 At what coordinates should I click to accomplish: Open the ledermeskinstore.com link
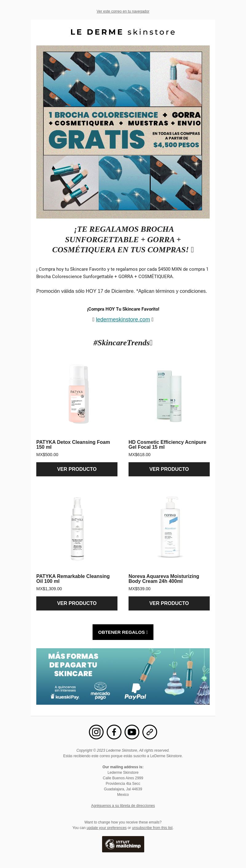pos(123,320)
